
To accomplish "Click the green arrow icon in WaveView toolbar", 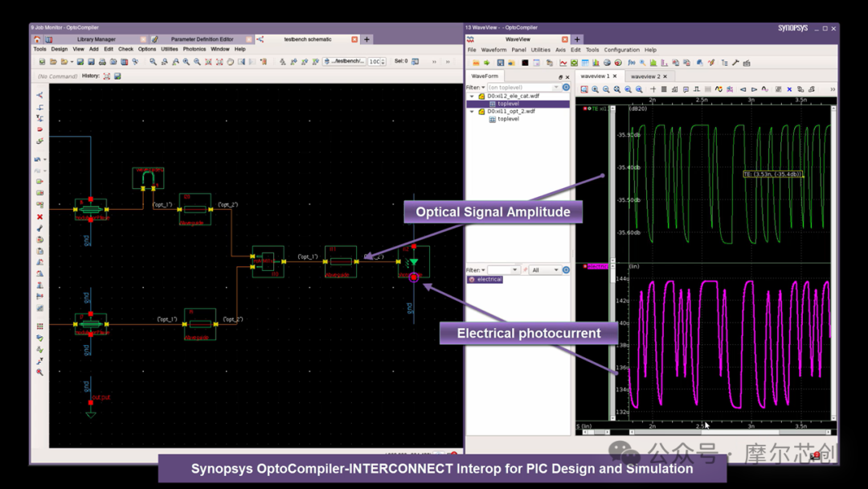I will (487, 63).
